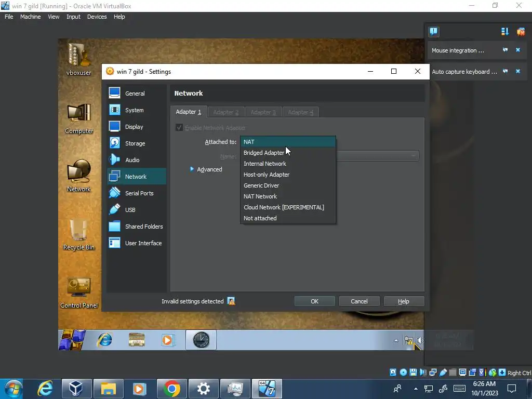Screen dimensions: 532x399
Task: Open the File menu
Action: (x=9, y=17)
